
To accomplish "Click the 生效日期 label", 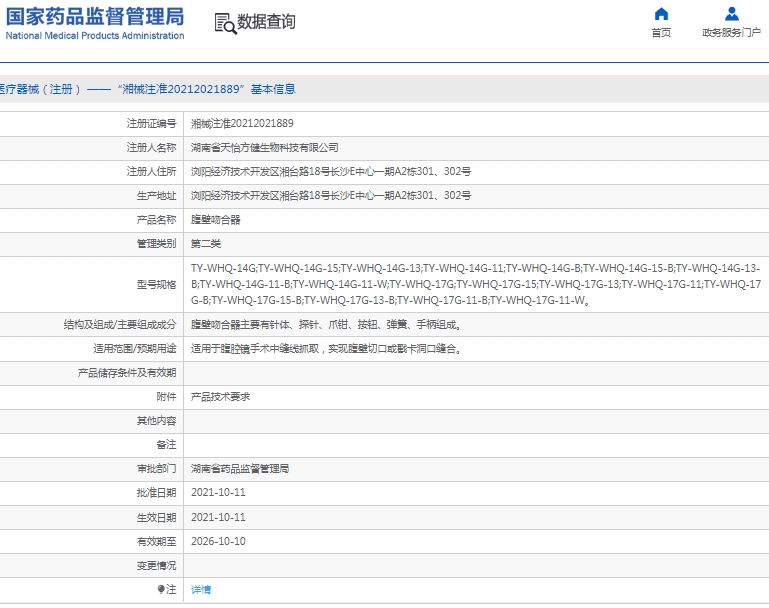I will [156, 517].
